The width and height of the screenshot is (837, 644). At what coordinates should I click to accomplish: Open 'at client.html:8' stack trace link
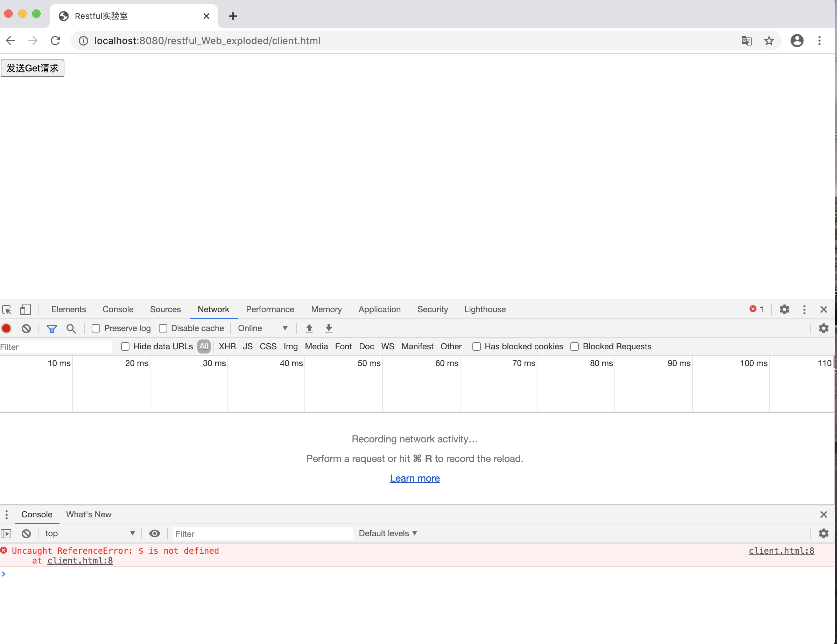pos(80,561)
